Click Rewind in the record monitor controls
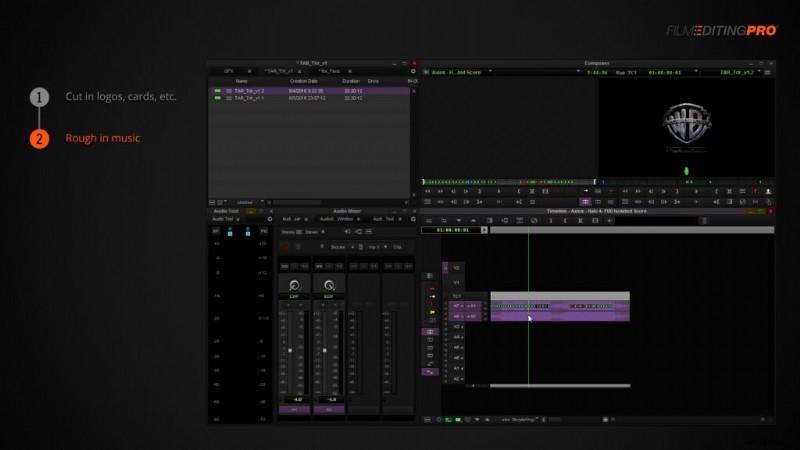 pos(625,191)
